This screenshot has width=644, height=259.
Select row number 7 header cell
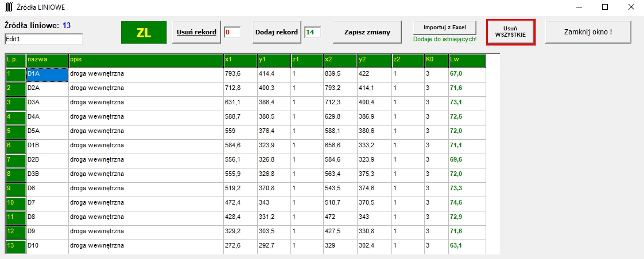[15, 160]
